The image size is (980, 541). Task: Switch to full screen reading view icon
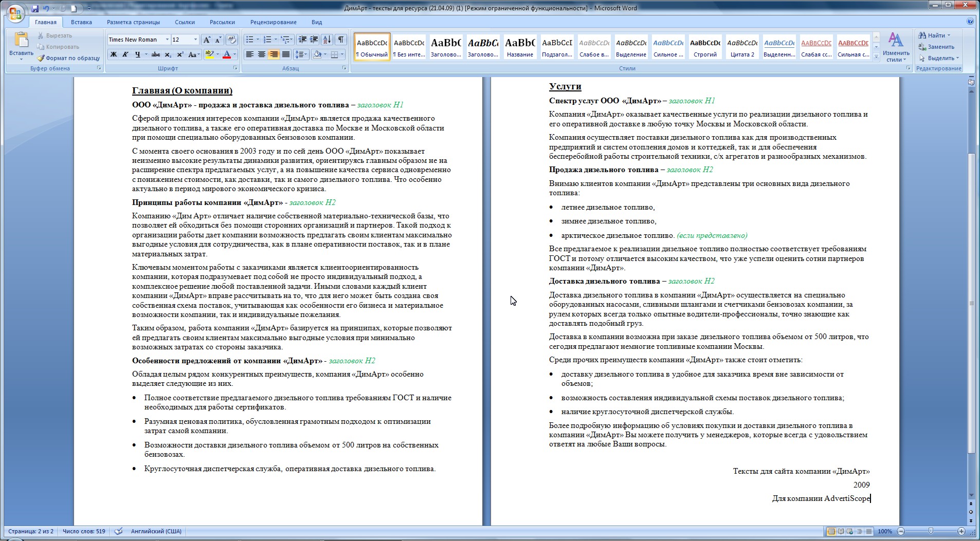pos(841,531)
